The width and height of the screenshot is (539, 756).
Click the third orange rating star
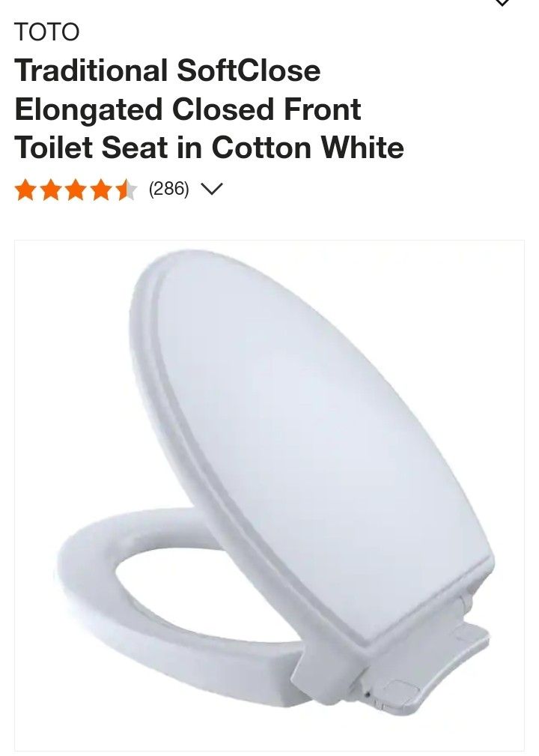click(76, 189)
